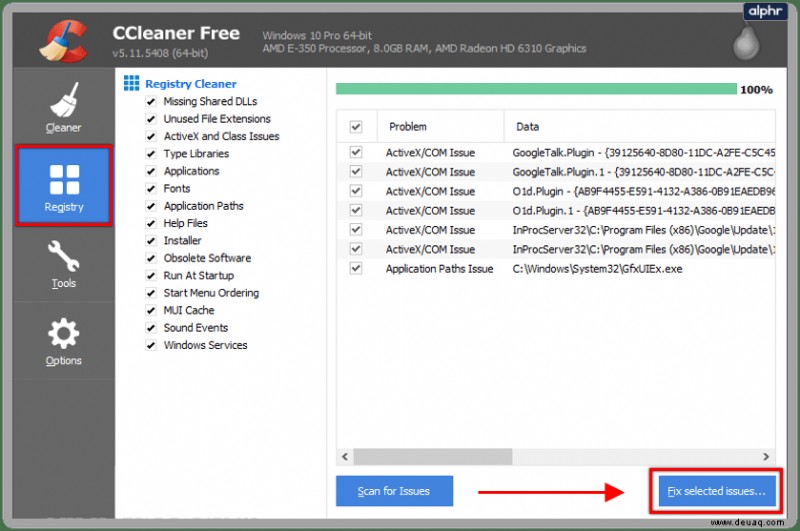This screenshot has width=800, height=531.
Task: Toggle Type Libraries checkbox
Action: (x=151, y=154)
